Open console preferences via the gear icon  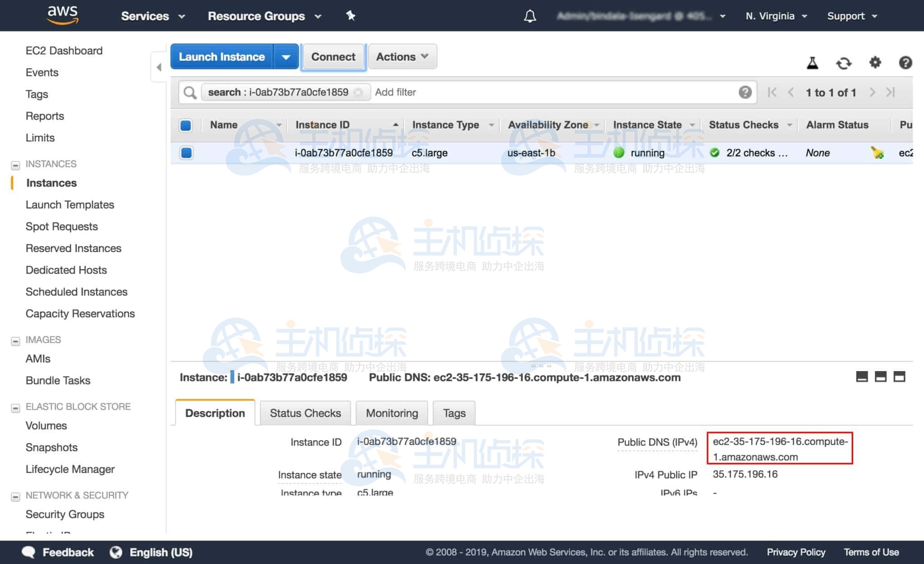click(x=874, y=63)
